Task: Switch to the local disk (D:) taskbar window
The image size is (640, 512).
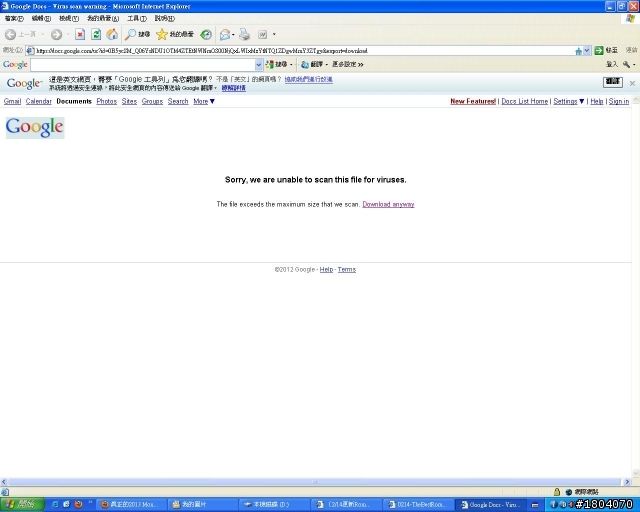Action: [x=273, y=505]
